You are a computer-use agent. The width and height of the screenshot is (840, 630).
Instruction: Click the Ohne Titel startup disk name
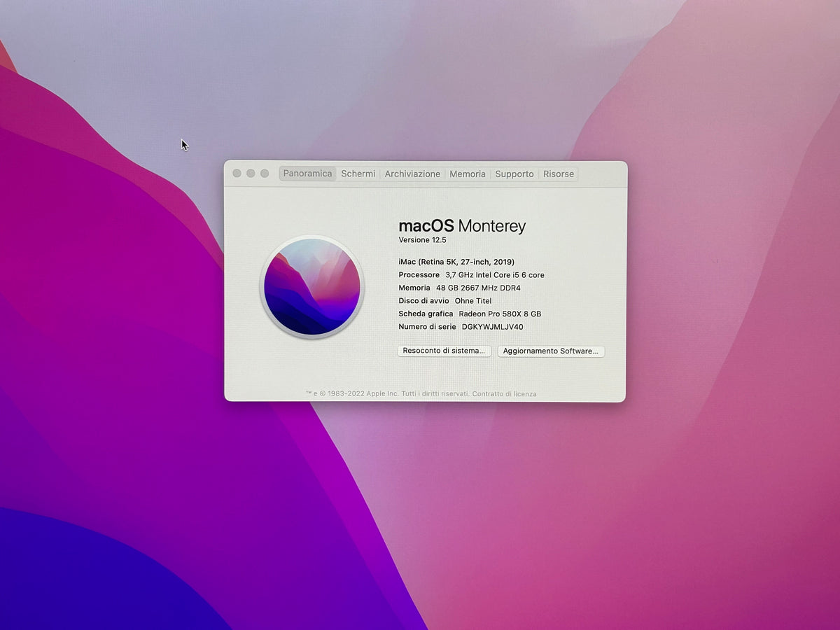[473, 301]
